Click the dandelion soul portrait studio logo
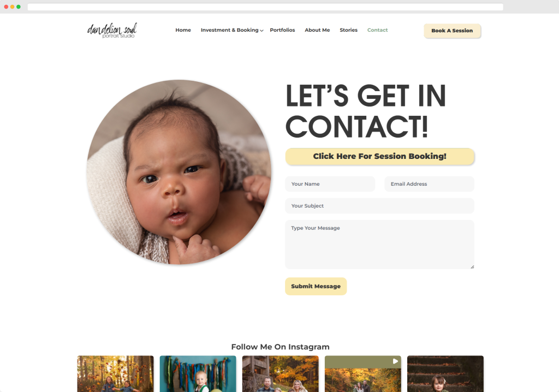Viewport: 559px width, 392px height. [x=112, y=31]
